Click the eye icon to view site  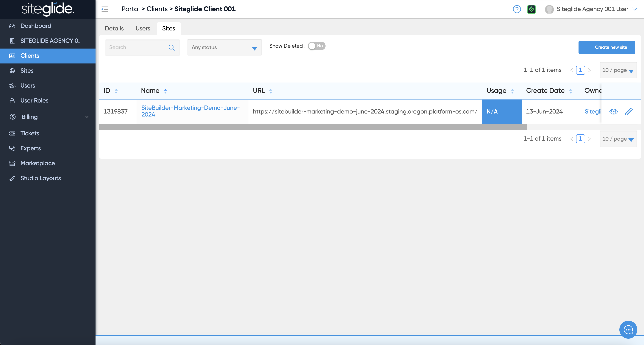tap(613, 112)
